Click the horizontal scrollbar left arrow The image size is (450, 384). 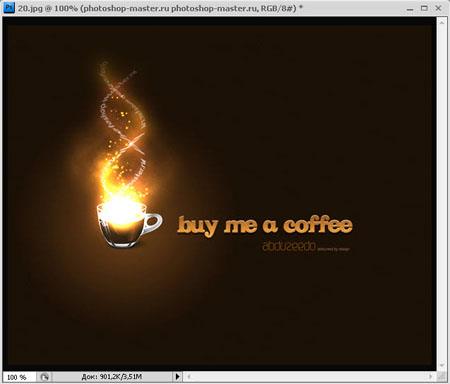pyautogui.click(x=189, y=377)
